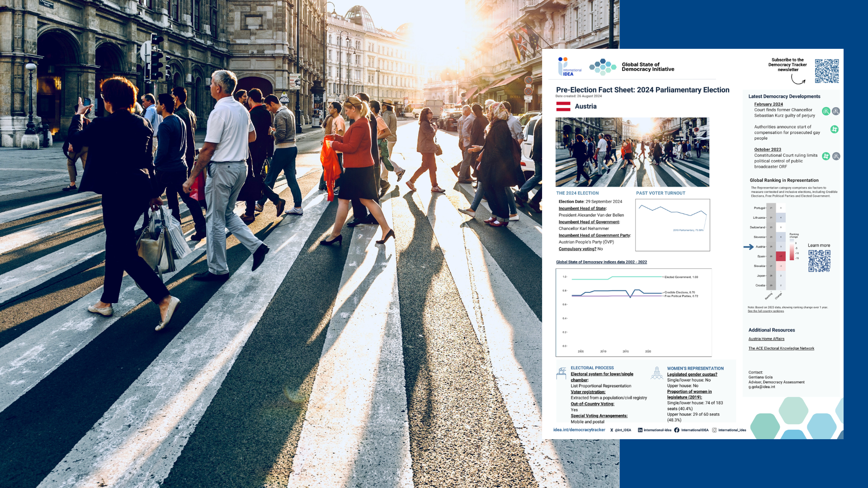868x488 pixels.
Task: Click the Election Date 29 September 2024 text
Action: click(x=590, y=202)
